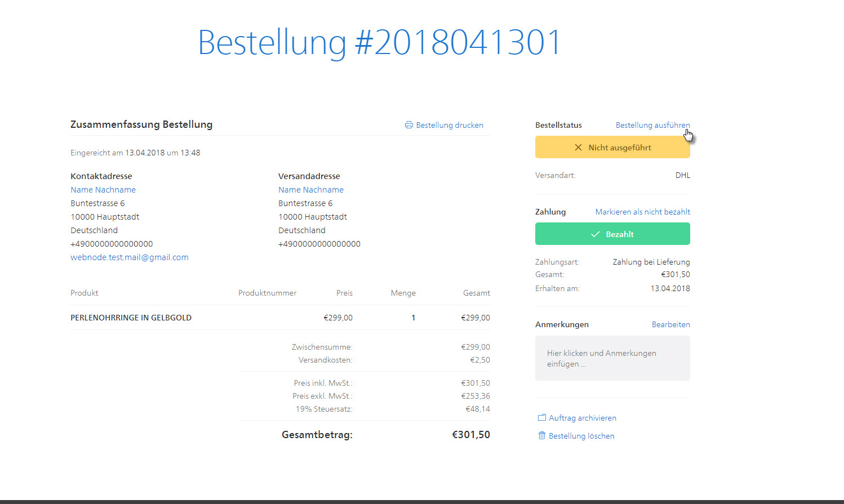Click Bestellung löschen to delete the order

[581, 435]
